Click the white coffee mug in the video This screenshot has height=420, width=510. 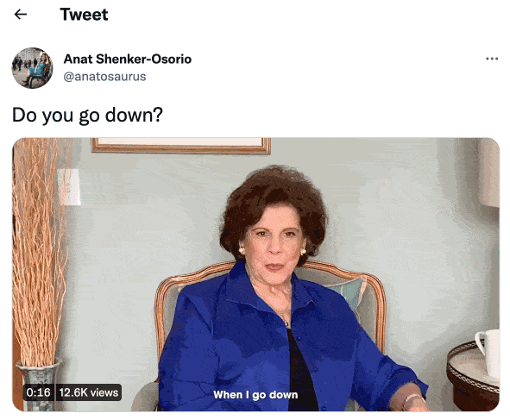click(489, 353)
